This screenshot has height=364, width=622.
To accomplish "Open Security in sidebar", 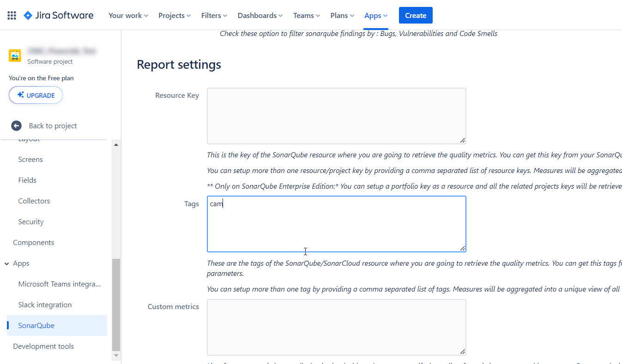I will [x=31, y=221].
